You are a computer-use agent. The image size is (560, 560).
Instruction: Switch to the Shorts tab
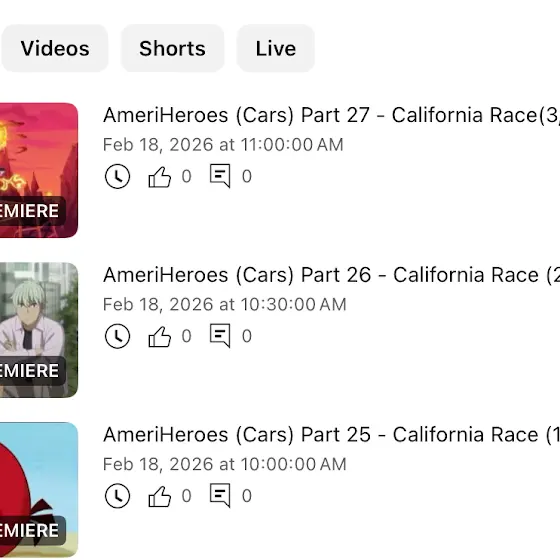[172, 49]
